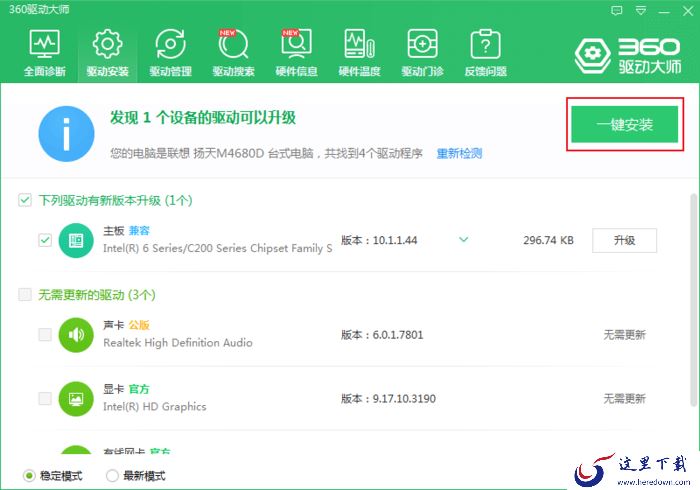Viewport: 700px width, 490px height.
Task: Check the Realtek High Definition Audio checkbox
Action: click(45, 334)
